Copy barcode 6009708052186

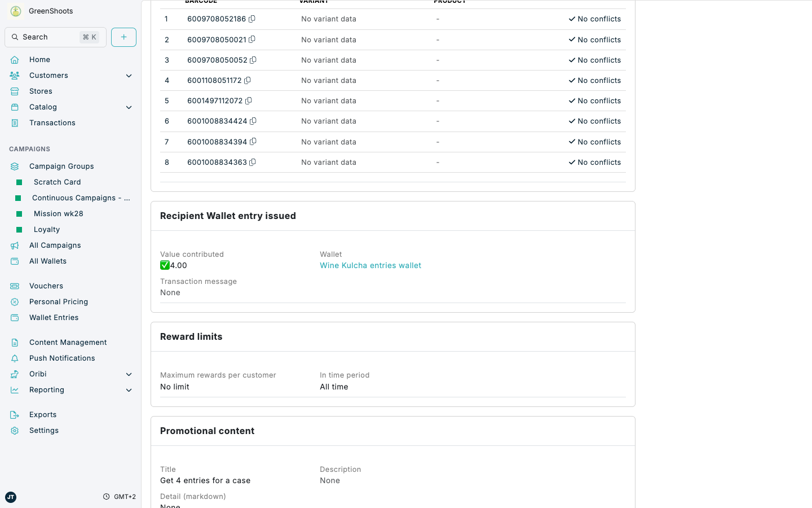252,19
